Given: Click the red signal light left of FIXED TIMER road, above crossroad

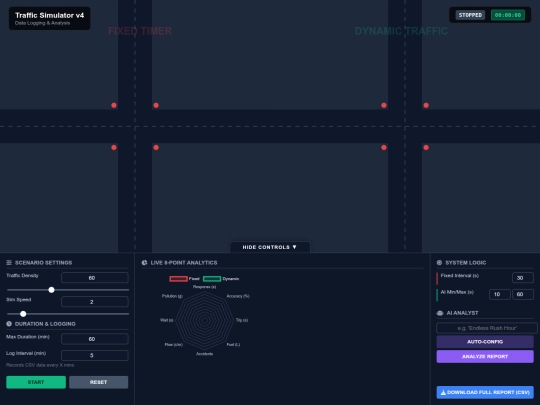Looking at the screenshot, I should (114, 105).
